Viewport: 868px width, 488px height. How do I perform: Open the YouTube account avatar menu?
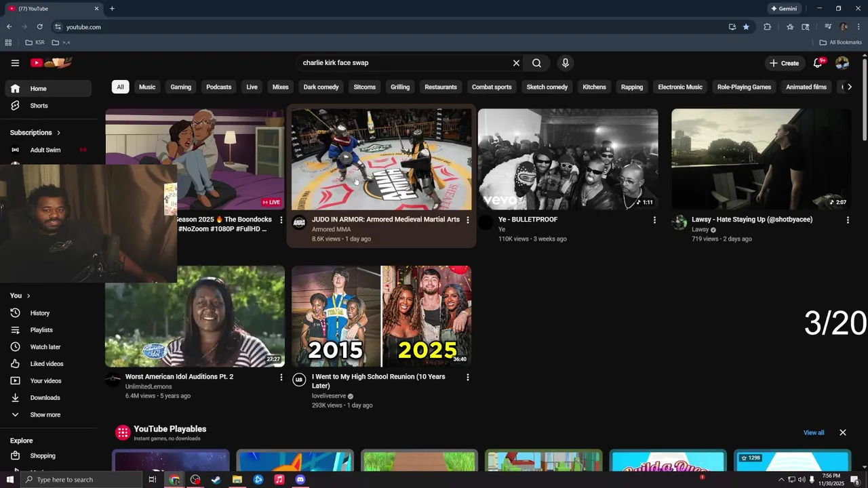coord(842,63)
